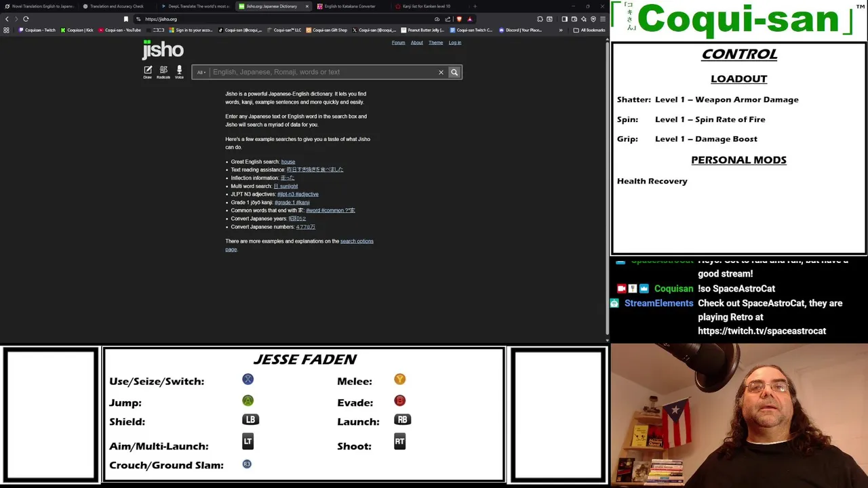Click the 'house' example search link
This screenshot has height=488, width=868.
(288, 162)
